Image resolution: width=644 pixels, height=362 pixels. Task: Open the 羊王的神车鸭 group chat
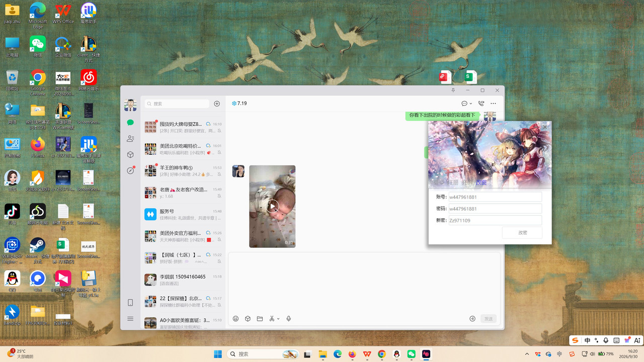183,170
